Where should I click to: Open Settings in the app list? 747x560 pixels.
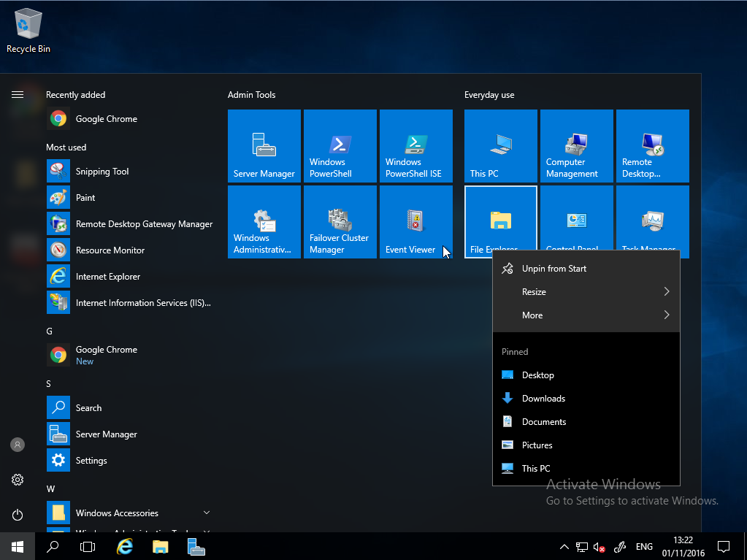[129, 461]
